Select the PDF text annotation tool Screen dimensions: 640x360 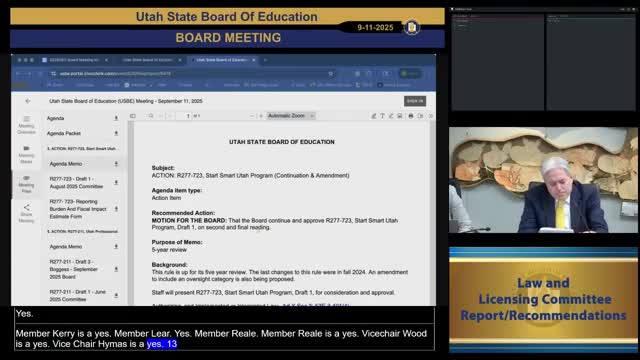coord(382,116)
